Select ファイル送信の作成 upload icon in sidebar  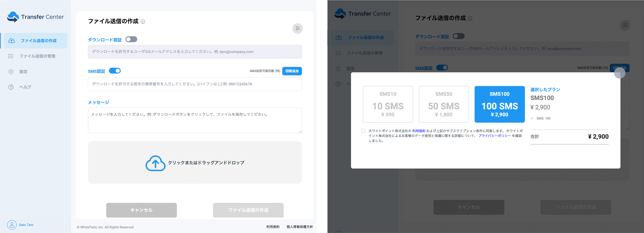(x=12, y=40)
